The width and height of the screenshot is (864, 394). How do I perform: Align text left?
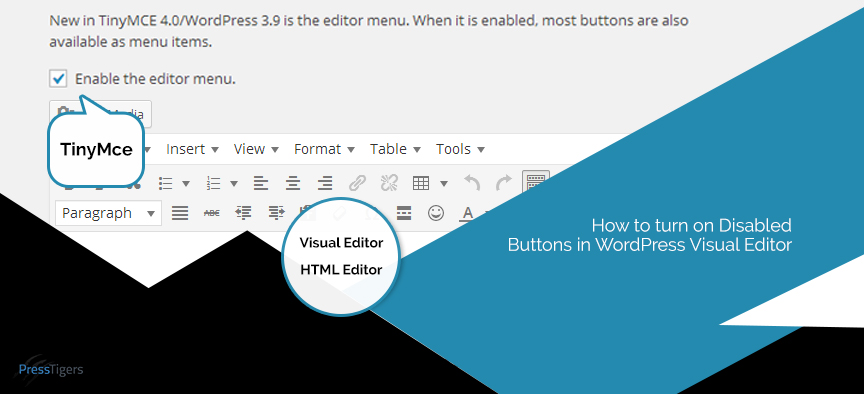point(261,183)
